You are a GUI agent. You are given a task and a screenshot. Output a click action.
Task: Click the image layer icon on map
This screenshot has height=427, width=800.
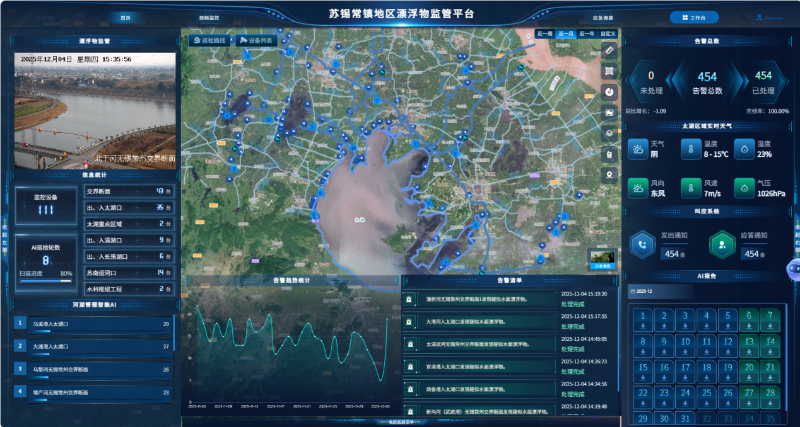click(609, 112)
